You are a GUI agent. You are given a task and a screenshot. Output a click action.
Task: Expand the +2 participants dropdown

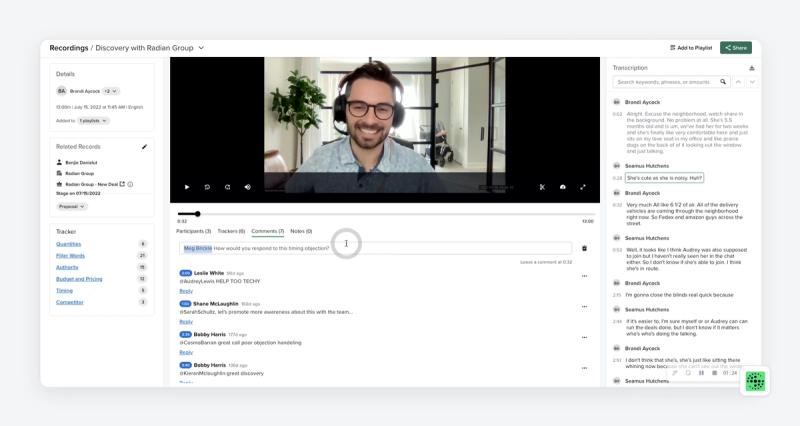111,91
